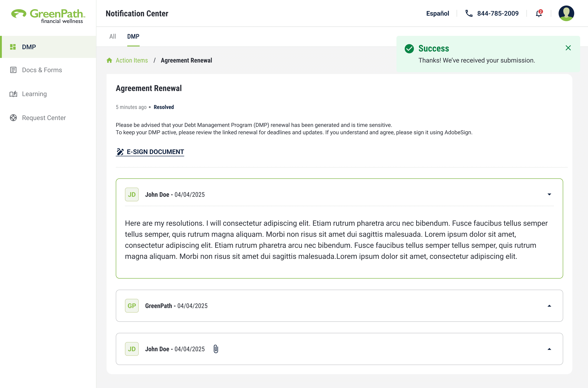Click the paperclip attachment icon
Screen dimensions: 588x388
pyautogui.click(x=216, y=349)
